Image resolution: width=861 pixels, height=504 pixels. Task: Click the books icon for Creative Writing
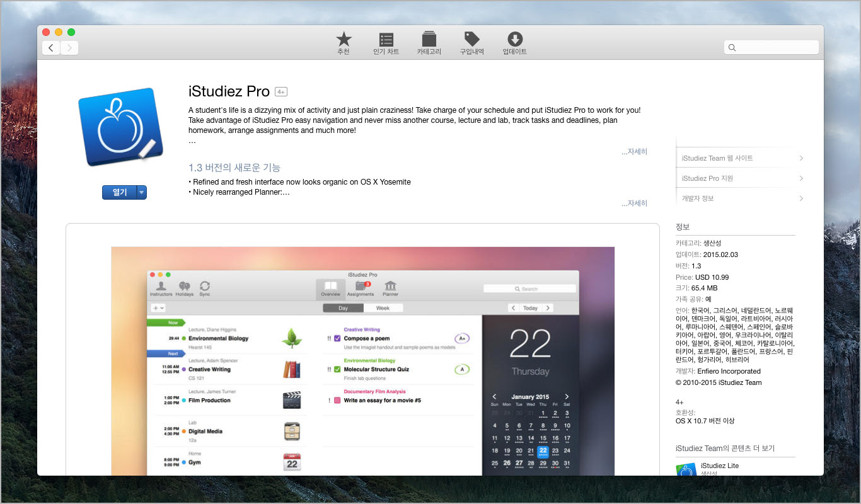[291, 369]
